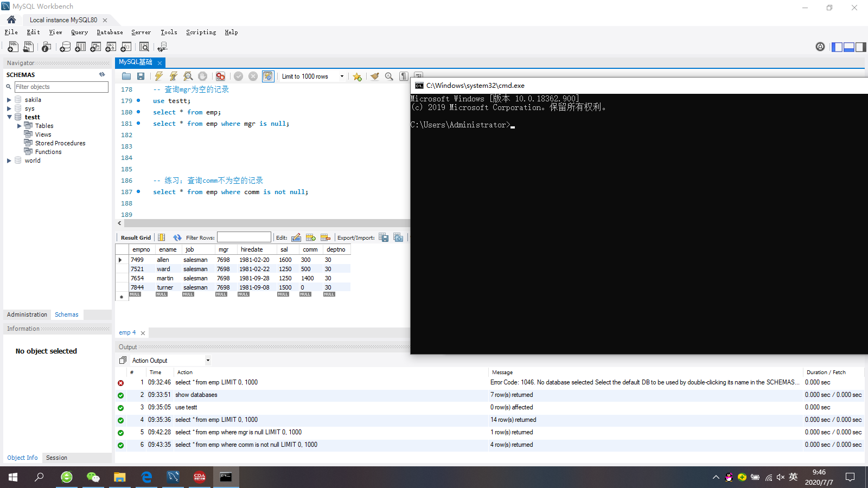Screen dimensions: 868x488
Task: Insert new row icon in result toolbar
Action: (311, 237)
